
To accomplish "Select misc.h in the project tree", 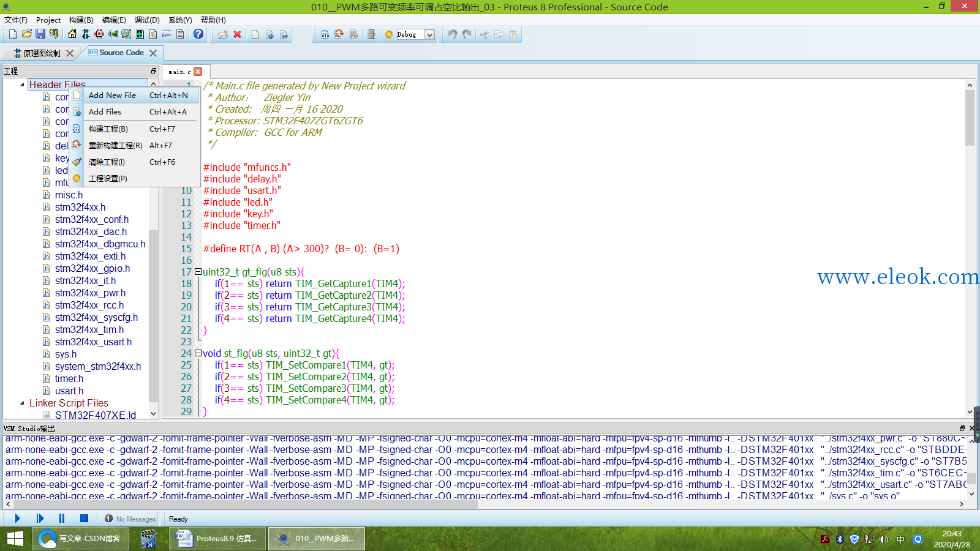I will click(69, 195).
